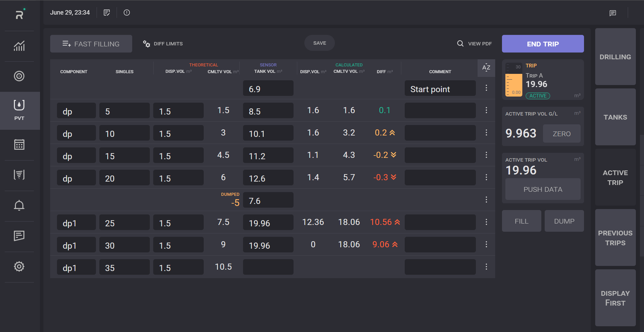The image size is (644, 332).
Task: Open the calendar sidebar icon
Action: pos(19,145)
